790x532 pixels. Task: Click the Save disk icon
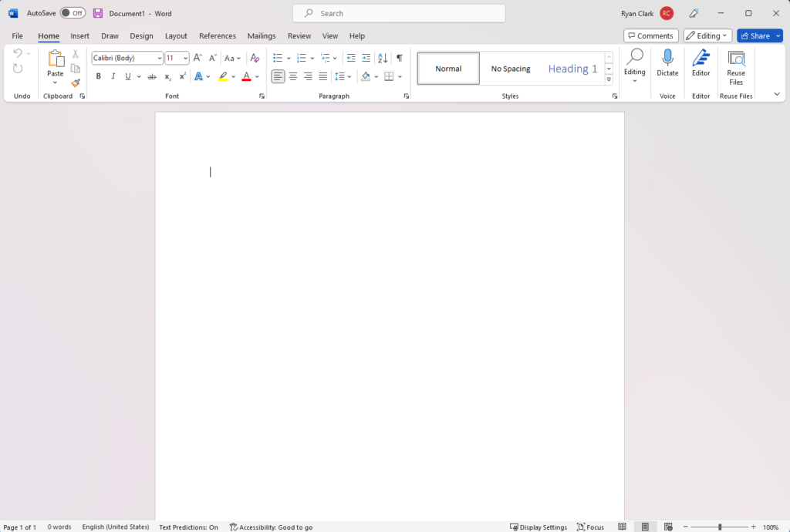(98, 14)
